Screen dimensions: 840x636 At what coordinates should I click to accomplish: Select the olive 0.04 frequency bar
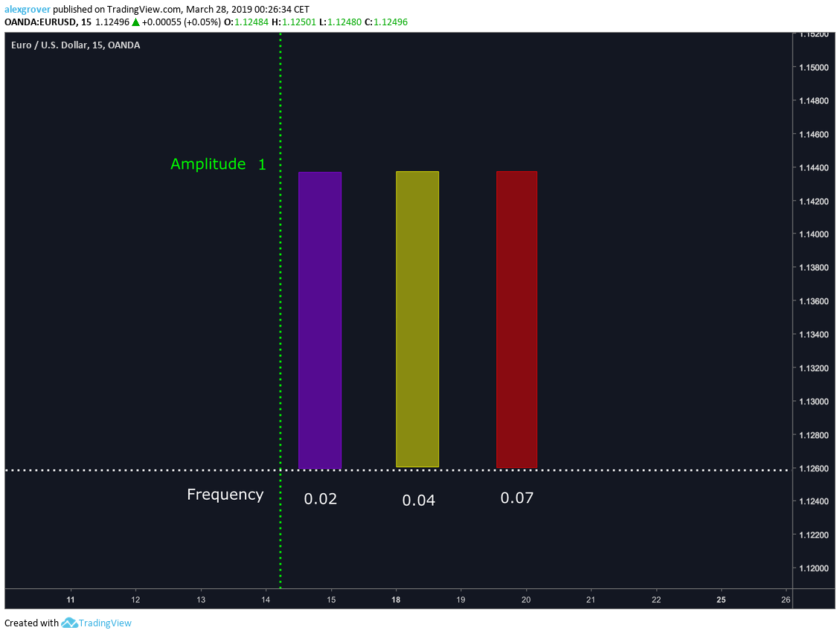click(x=417, y=319)
